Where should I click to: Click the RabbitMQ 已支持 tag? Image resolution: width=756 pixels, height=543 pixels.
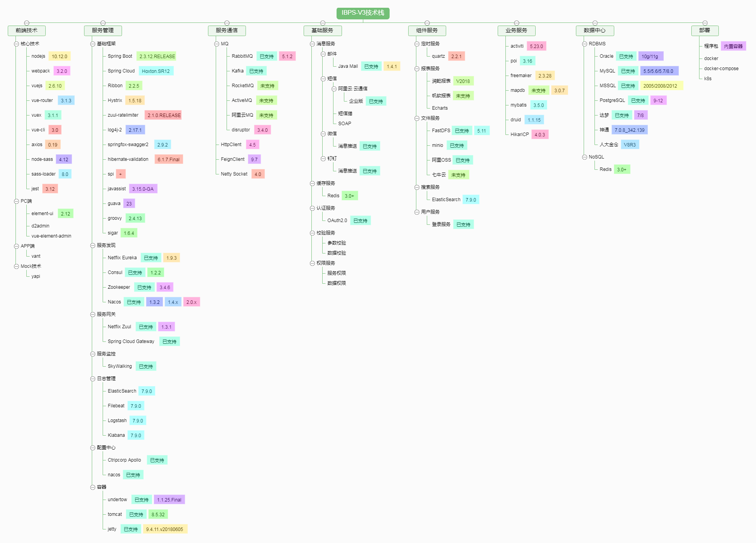(x=267, y=56)
